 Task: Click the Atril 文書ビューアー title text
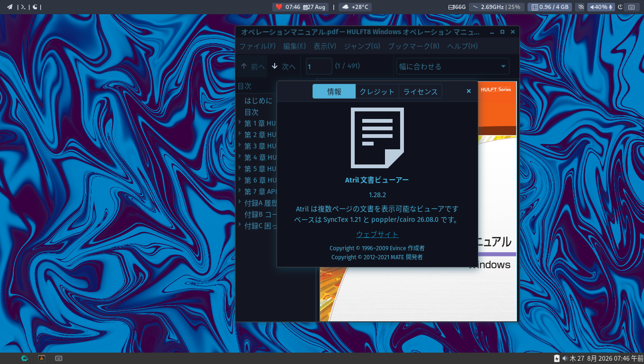tap(377, 180)
